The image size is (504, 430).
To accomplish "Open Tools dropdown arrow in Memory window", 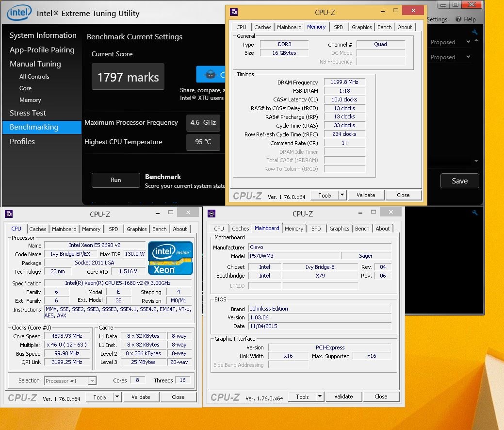I will (x=342, y=195).
